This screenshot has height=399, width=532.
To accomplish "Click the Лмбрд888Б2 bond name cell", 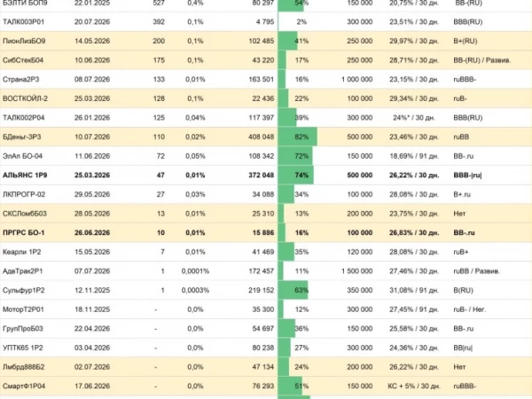I will pyautogui.click(x=23, y=367).
